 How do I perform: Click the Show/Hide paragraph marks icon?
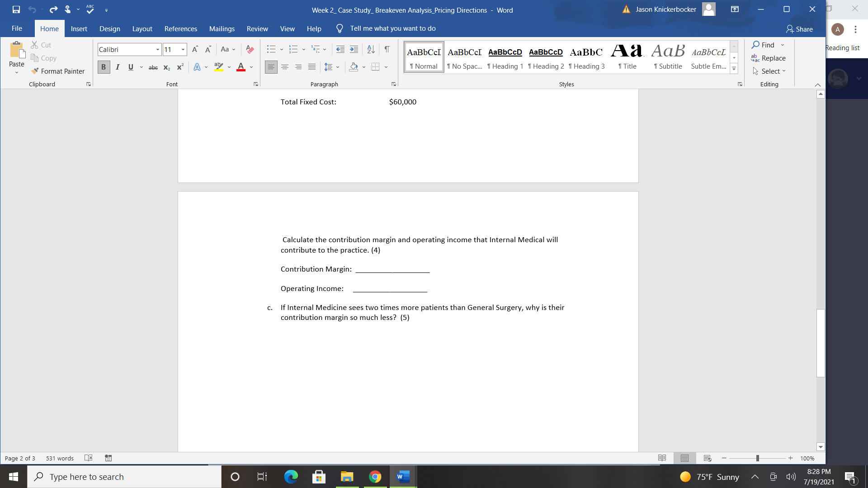(x=387, y=49)
